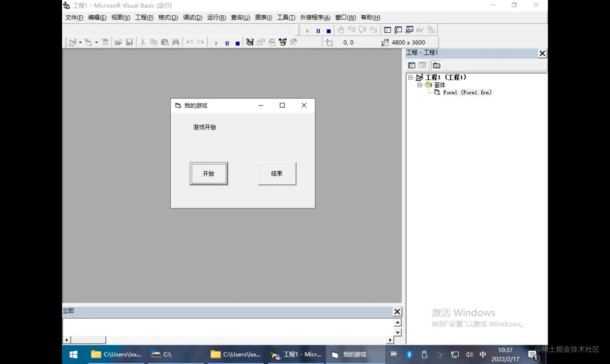Click View Object in the project panel
Viewport: 610px width, 364px height.
pos(422,65)
